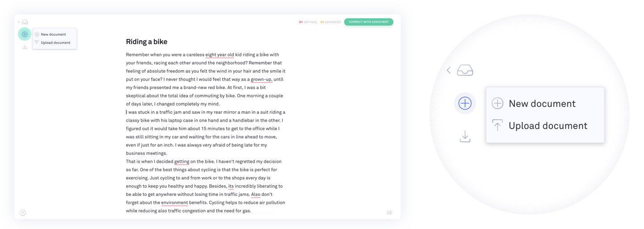The width and height of the screenshot is (644, 229).
Task: Click the underlined phrase "eight year old"
Action: [x=220, y=55]
